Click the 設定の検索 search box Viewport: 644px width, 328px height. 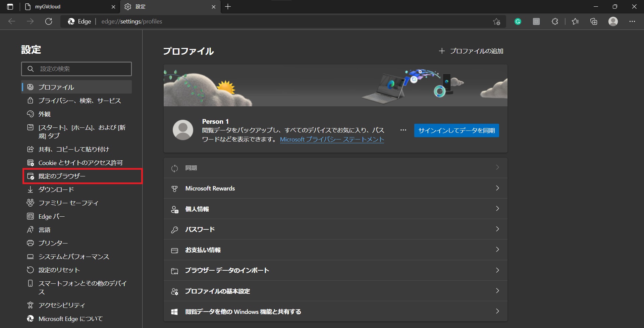pyautogui.click(x=76, y=69)
